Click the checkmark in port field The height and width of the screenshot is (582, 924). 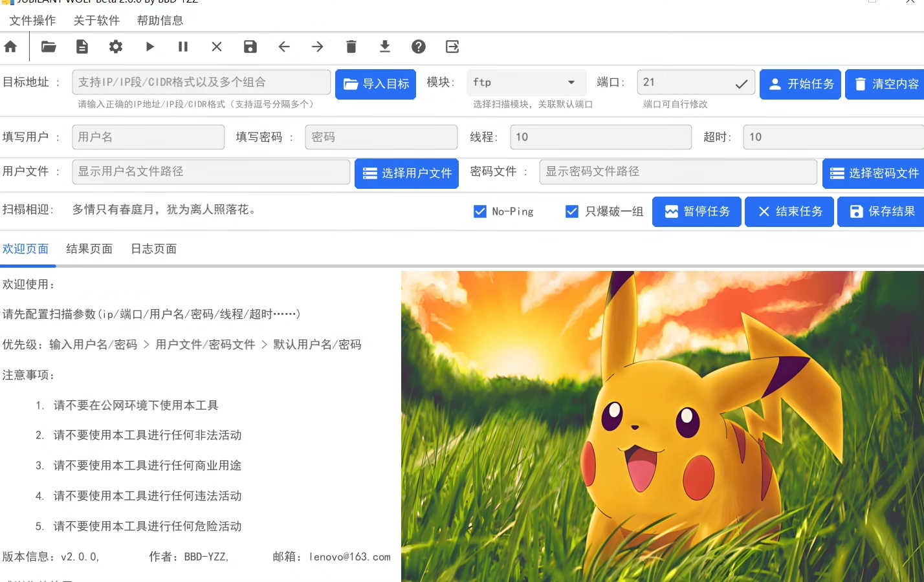pos(742,83)
